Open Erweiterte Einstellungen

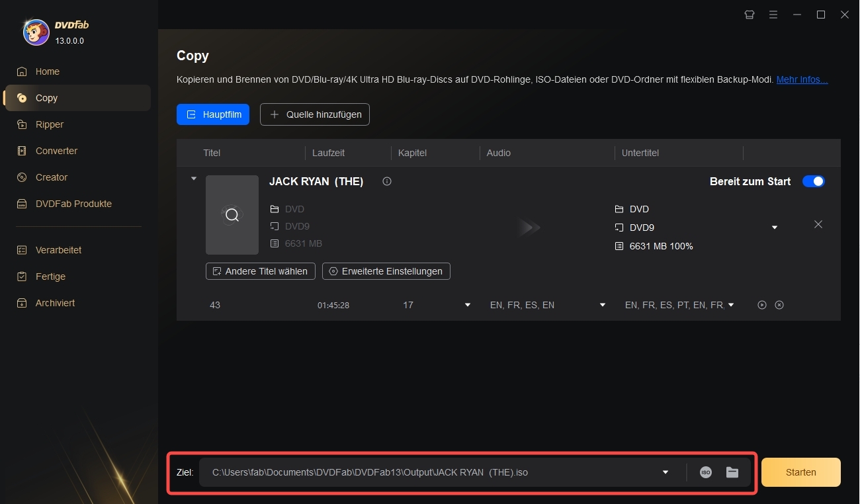386,271
